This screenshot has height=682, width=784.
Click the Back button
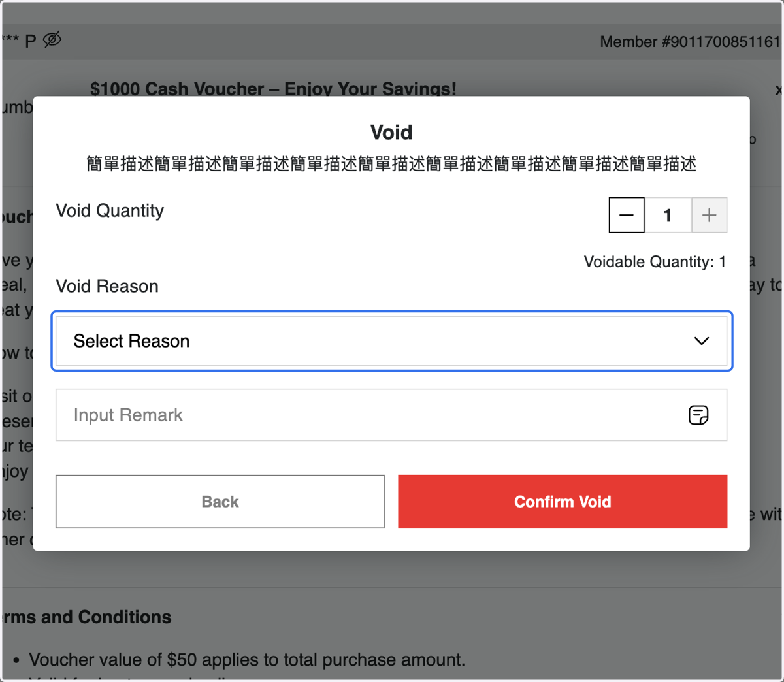point(220,502)
